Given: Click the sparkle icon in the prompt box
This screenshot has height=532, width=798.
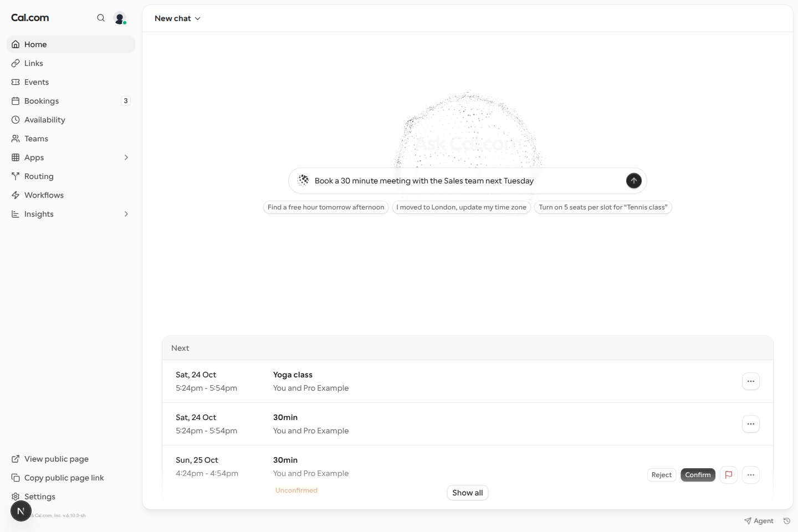Looking at the screenshot, I should pyautogui.click(x=303, y=180).
